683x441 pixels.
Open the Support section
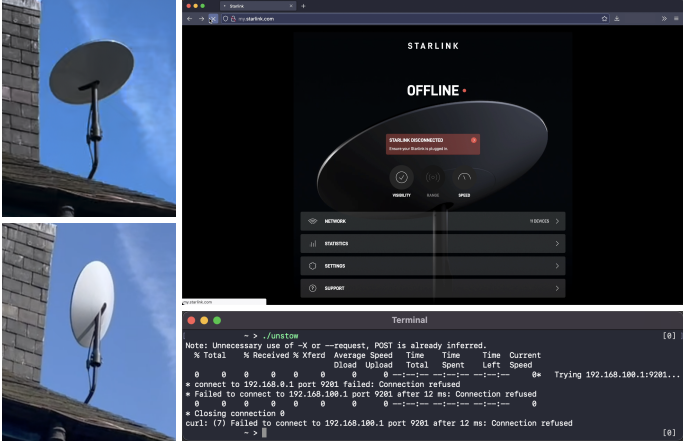pyautogui.click(x=433, y=288)
